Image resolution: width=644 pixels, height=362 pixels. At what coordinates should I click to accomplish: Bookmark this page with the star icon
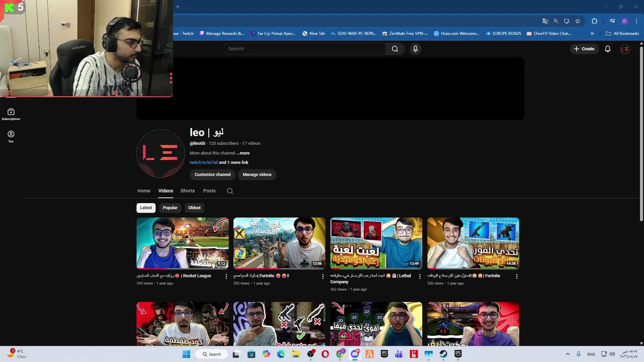578,21
